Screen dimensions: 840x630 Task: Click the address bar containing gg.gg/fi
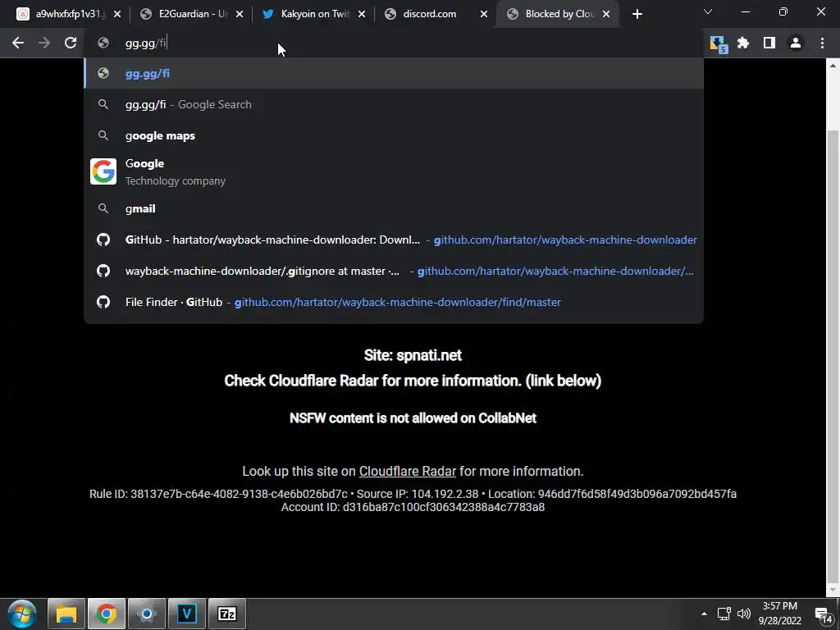click(x=394, y=43)
